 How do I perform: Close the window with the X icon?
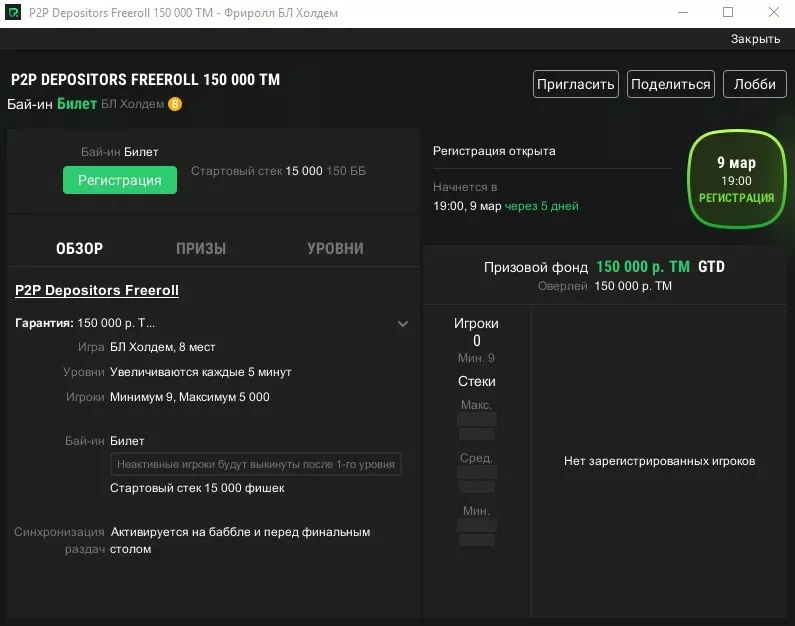772,13
